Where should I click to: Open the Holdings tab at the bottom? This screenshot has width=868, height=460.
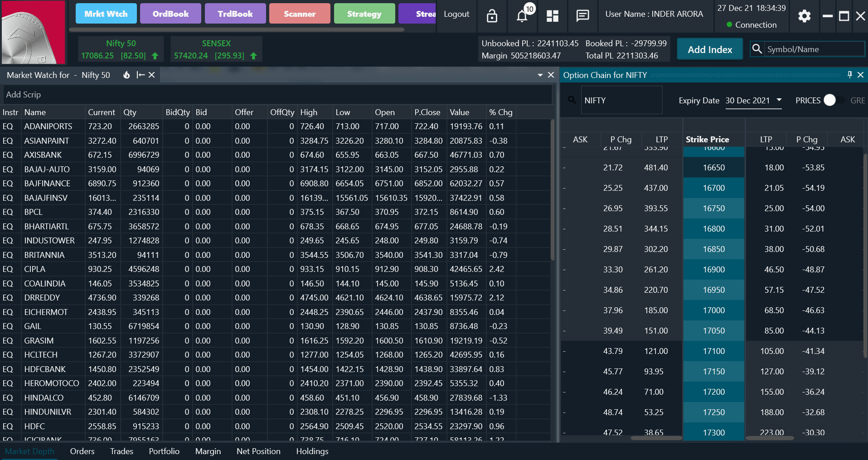click(x=312, y=451)
